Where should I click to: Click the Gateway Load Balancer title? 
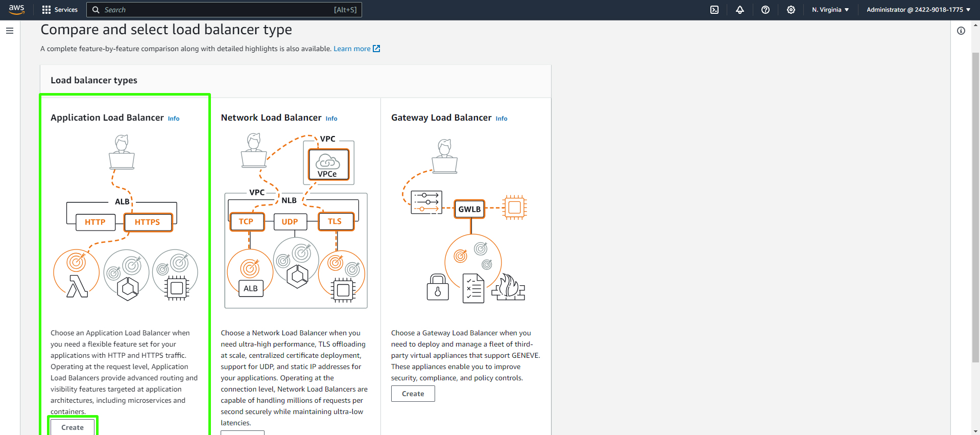[441, 118]
